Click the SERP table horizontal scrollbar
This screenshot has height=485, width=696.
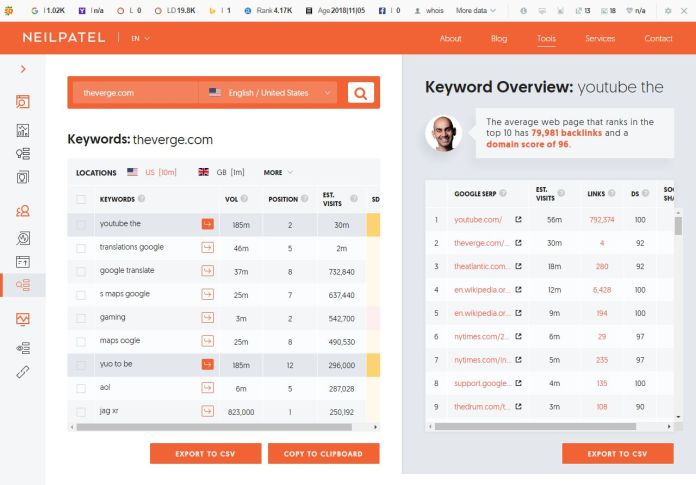point(535,426)
